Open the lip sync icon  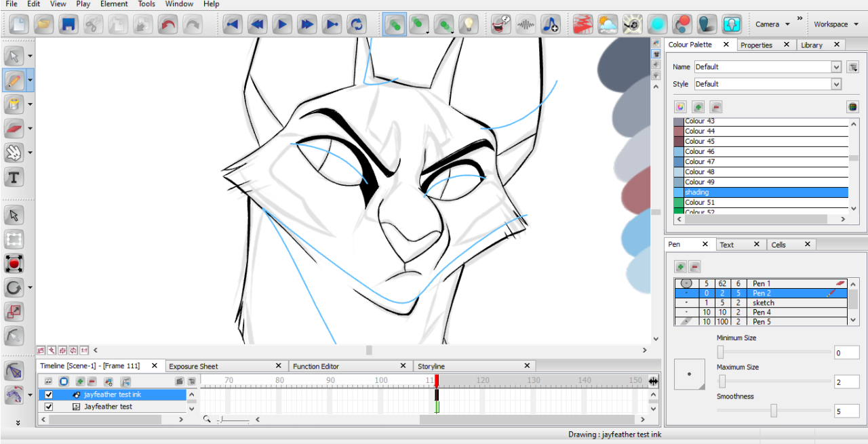pos(501,25)
